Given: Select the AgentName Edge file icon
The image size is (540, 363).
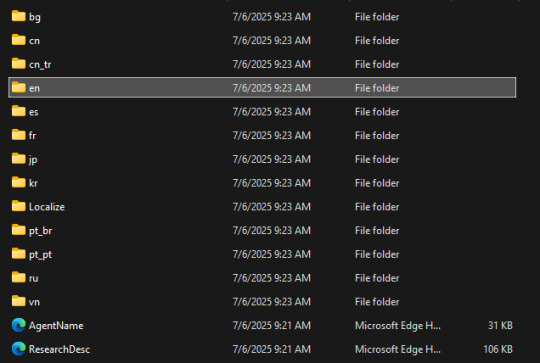Looking at the screenshot, I should point(19,325).
